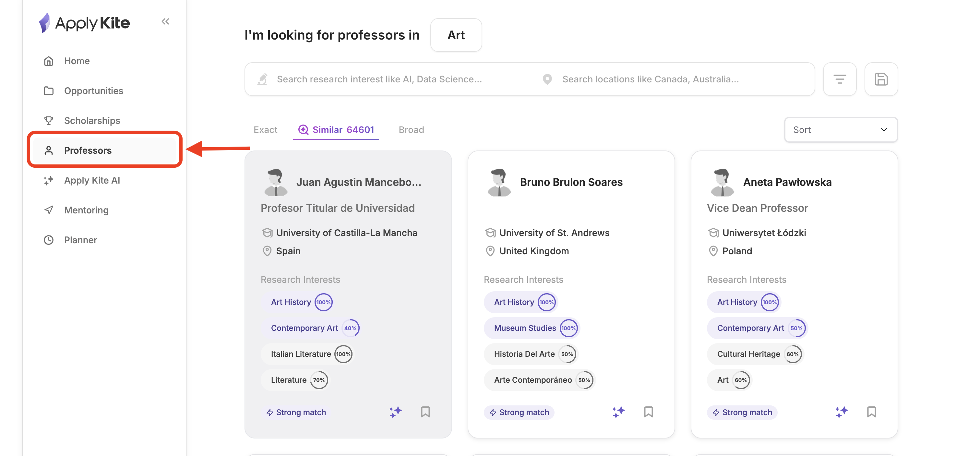Screen dimensions: 980x456
Task: Bookmark the Bruno Brulon Soares card
Action: (648, 412)
